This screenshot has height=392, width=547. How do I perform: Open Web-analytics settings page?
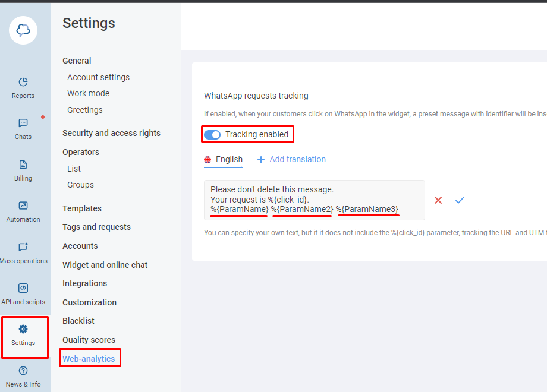point(89,359)
